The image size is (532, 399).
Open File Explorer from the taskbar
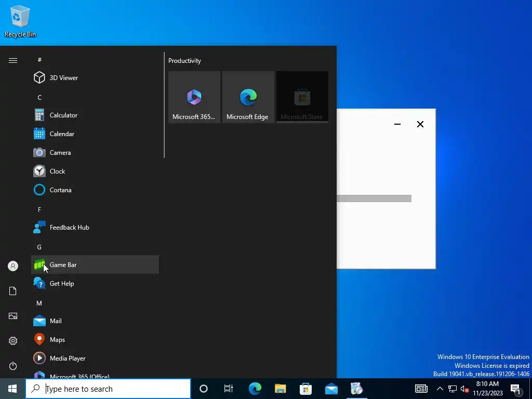[280, 389]
